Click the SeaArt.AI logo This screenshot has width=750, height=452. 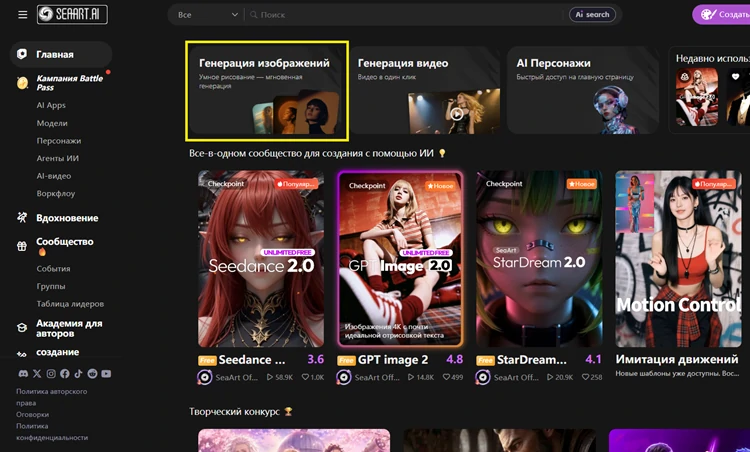[x=72, y=14]
